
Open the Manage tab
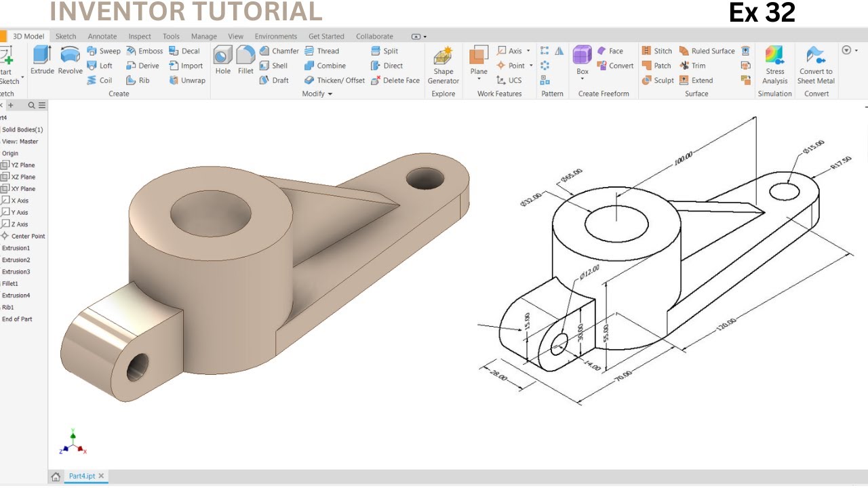pyautogui.click(x=204, y=37)
